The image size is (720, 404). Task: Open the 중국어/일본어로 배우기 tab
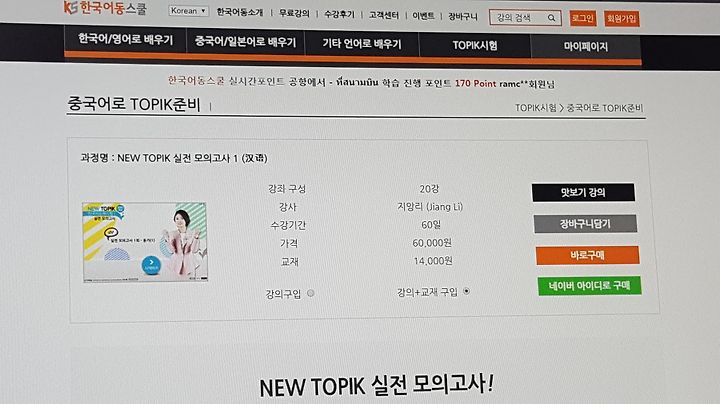pyautogui.click(x=245, y=42)
